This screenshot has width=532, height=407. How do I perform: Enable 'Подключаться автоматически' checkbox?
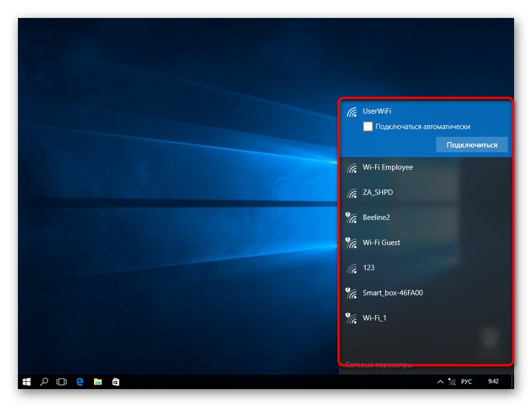click(x=368, y=126)
